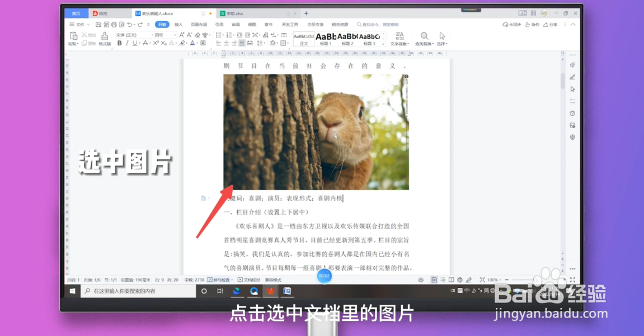Align paragraph right

(234, 43)
